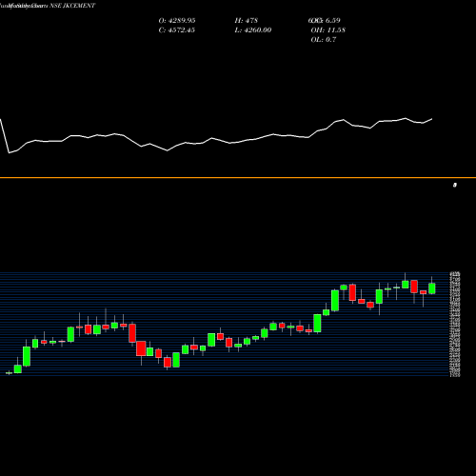476x476 pixels.
Task: Click the orange horizontal separator line
Action: point(238,178)
